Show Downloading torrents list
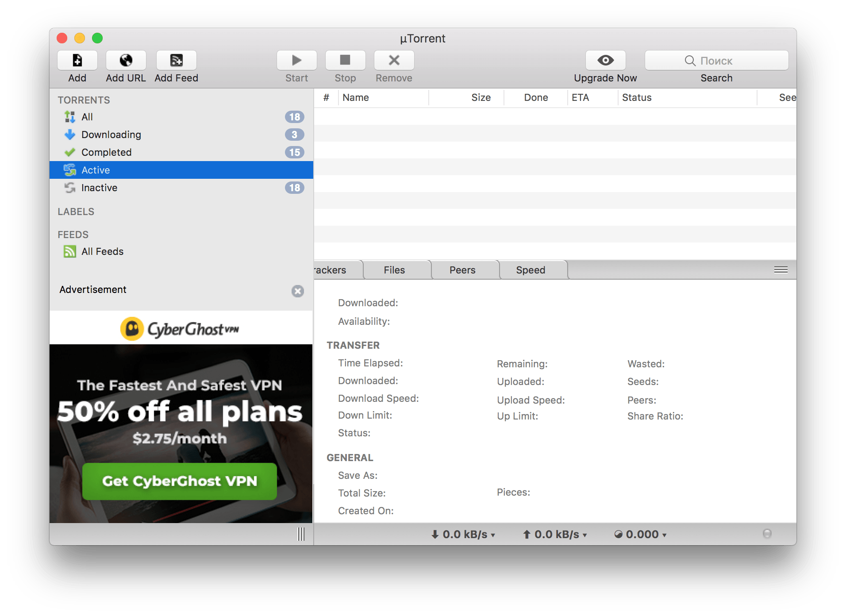Image resolution: width=846 pixels, height=616 pixels. pos(181,135)
